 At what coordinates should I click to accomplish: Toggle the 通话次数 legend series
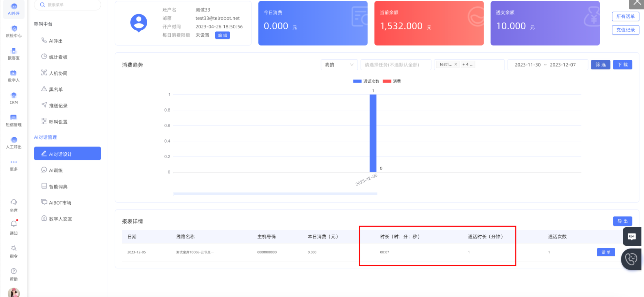pos(366,81)
